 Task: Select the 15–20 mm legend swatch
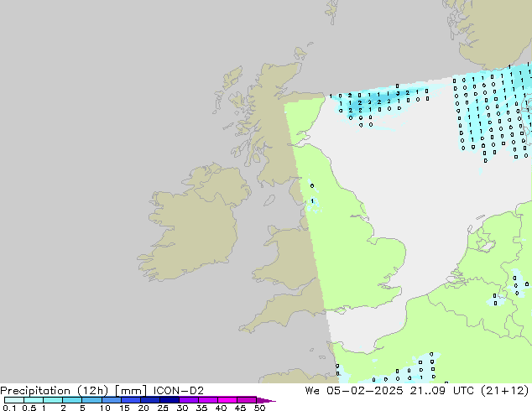pos(131,400)
